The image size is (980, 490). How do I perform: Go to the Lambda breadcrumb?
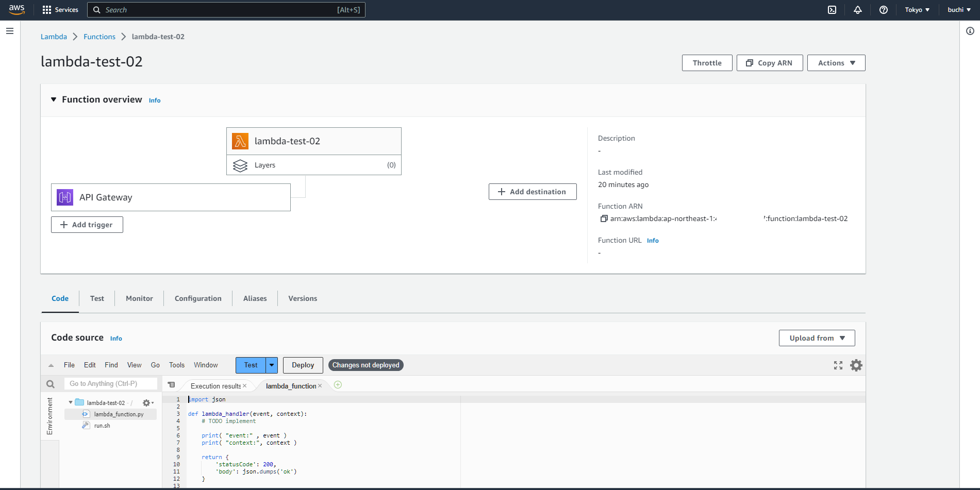pyautogui.click(x=54, y=37)
